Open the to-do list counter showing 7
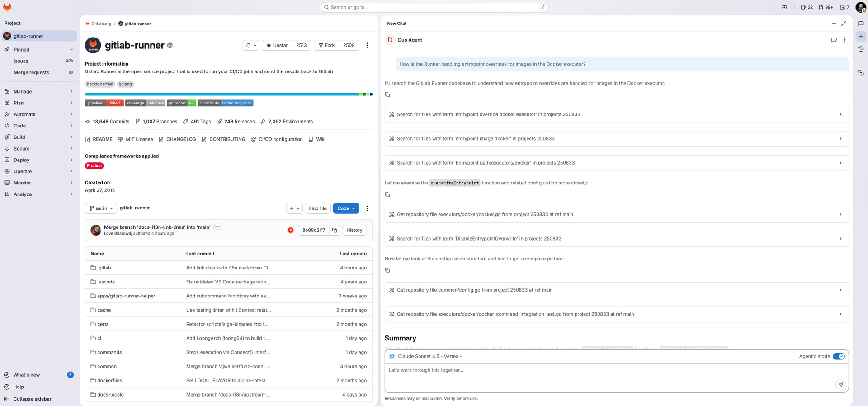 (x=844, y=7)
